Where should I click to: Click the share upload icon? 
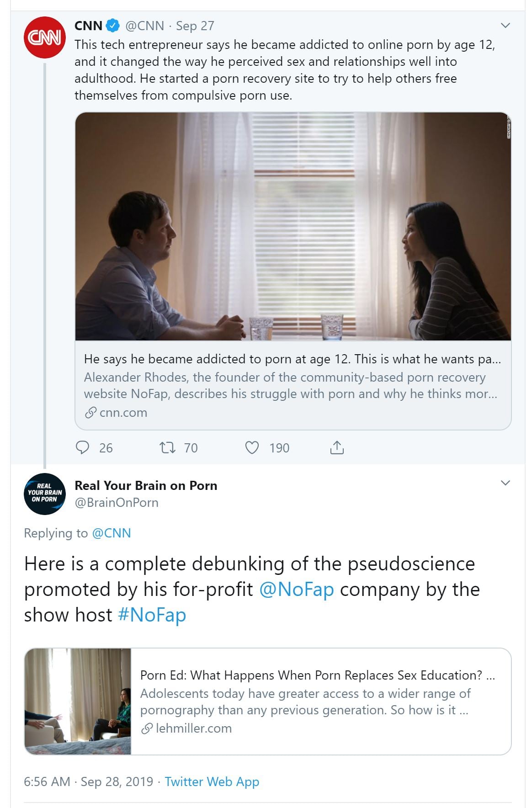(x=336, y=447)
